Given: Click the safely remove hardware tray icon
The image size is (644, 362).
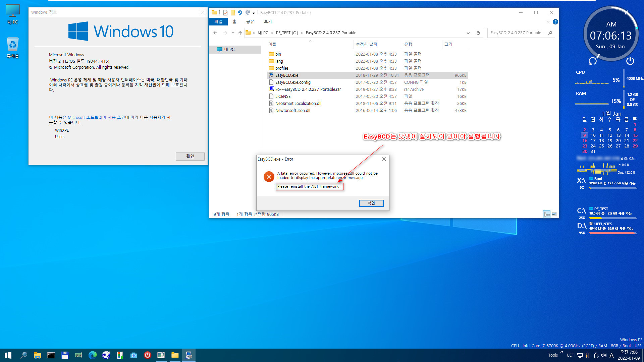Looking at the screenshot, I should [596, 355].
